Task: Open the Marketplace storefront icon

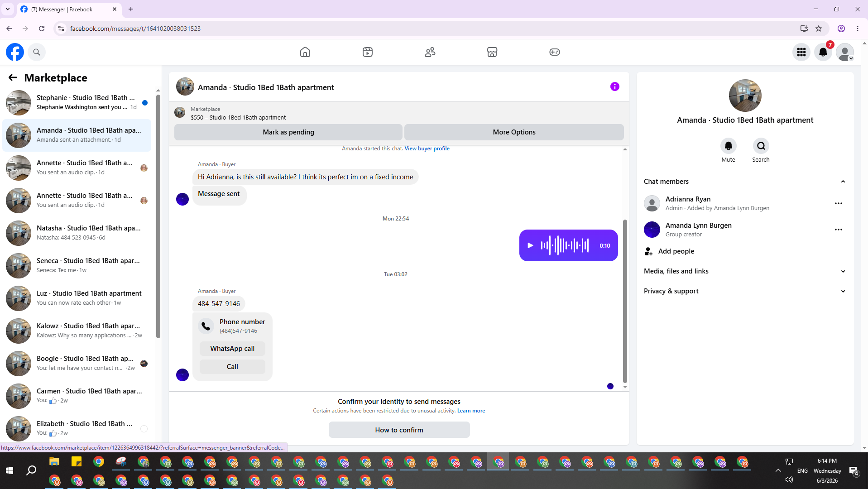Action: [492, 52]
